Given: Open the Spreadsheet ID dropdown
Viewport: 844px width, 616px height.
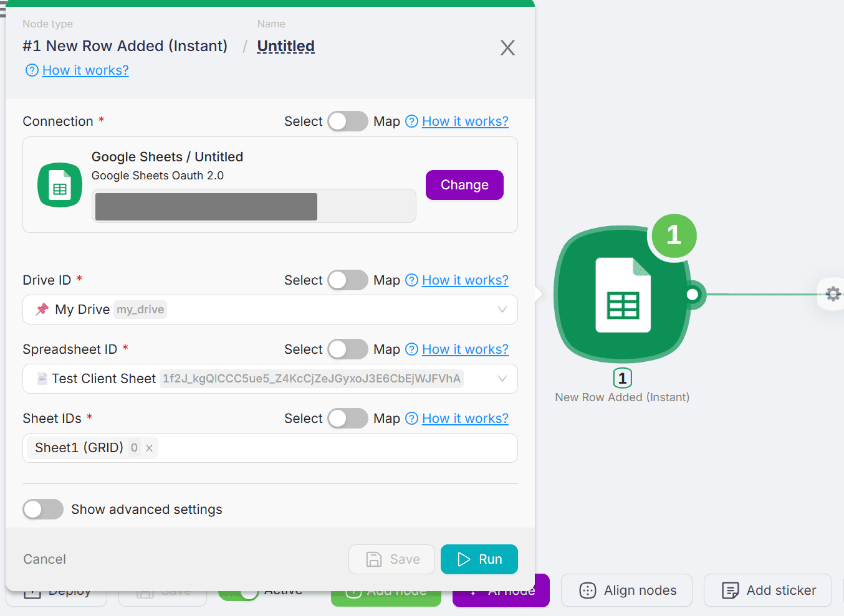Looking at the screenshot, I should pos(502,379).
